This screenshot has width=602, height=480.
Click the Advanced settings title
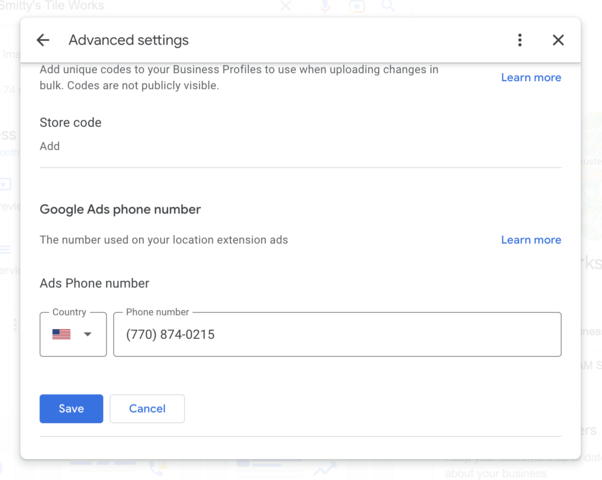click(x=129, y=40)
